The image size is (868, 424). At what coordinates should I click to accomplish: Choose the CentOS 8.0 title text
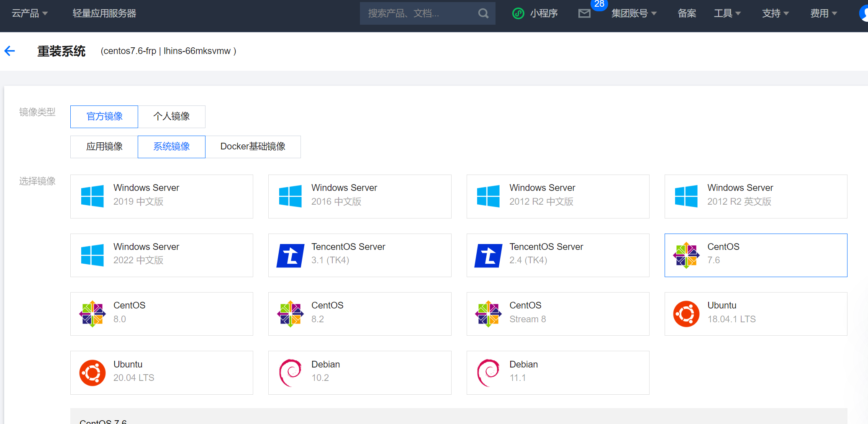pyautogui.click(x=129, y=305)
